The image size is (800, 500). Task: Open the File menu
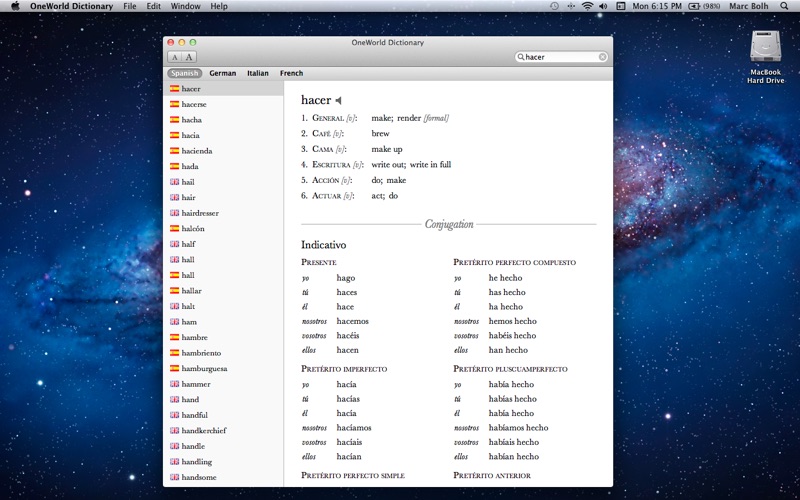point(130,6)
